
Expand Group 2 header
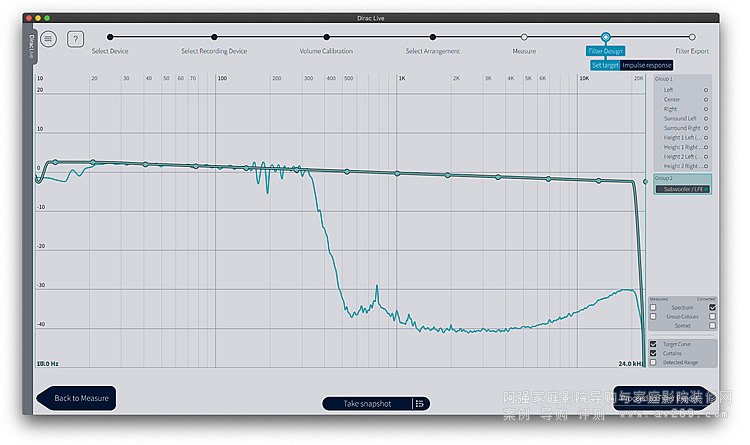(x=665, y=178)
